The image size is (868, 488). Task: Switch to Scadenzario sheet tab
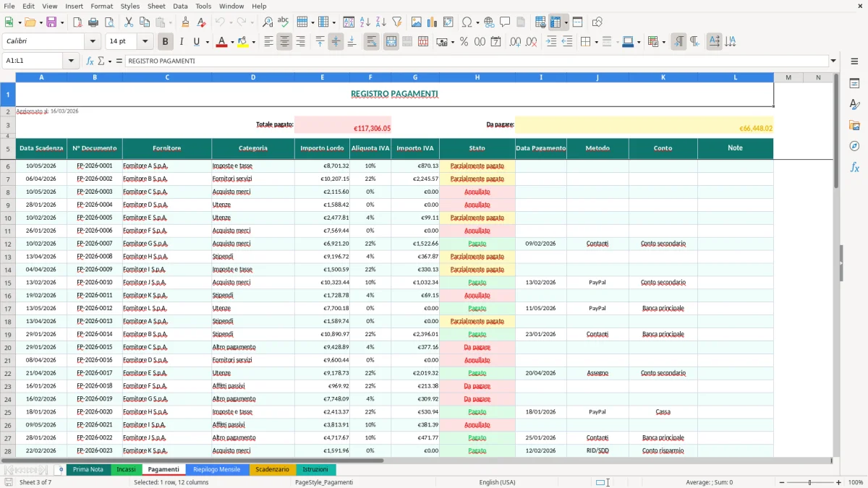click(272, 469)
